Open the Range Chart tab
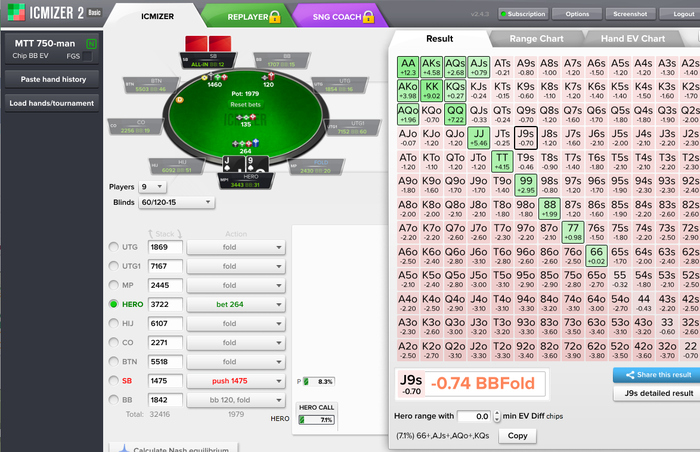This screenshot has width=700, height=452. (536, 39)
